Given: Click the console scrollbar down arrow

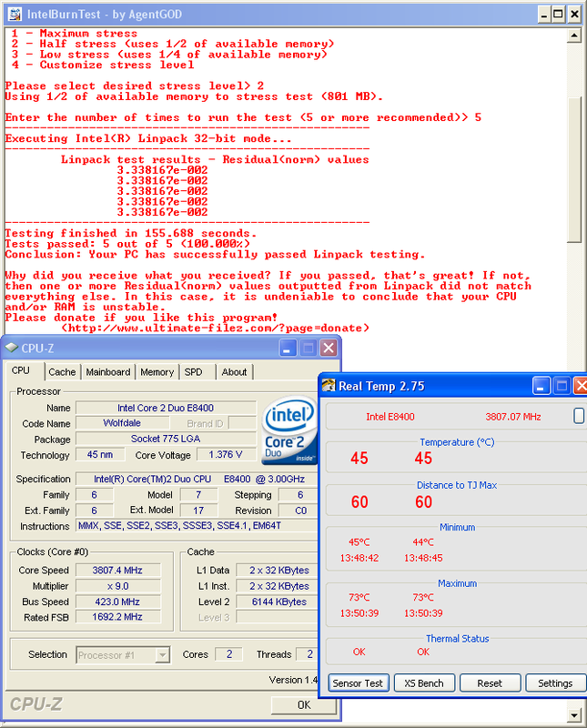Looking at the screenshot, I should (574, 715).
